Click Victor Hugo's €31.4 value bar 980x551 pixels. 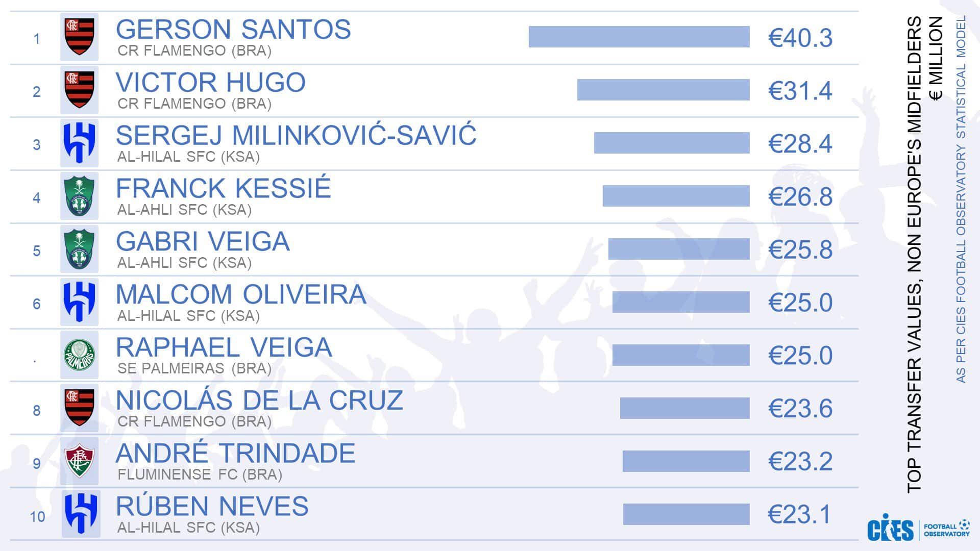click(663, 90)
